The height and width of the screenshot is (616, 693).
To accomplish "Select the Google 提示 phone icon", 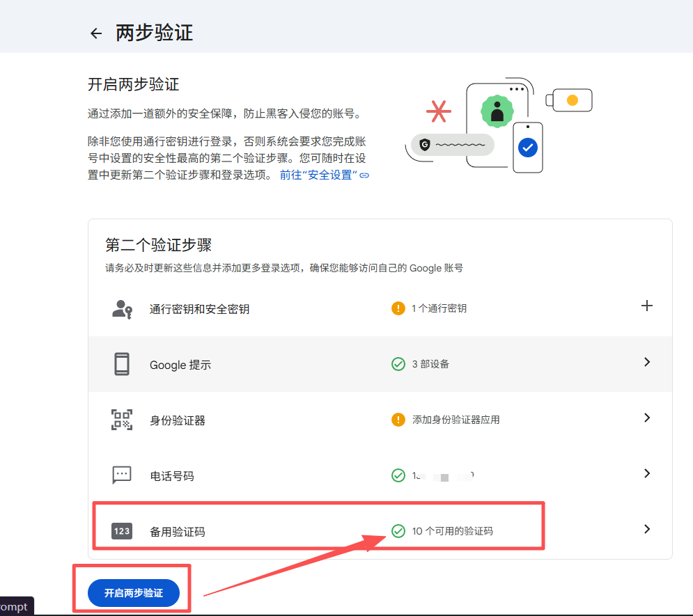I will [120, 363].
